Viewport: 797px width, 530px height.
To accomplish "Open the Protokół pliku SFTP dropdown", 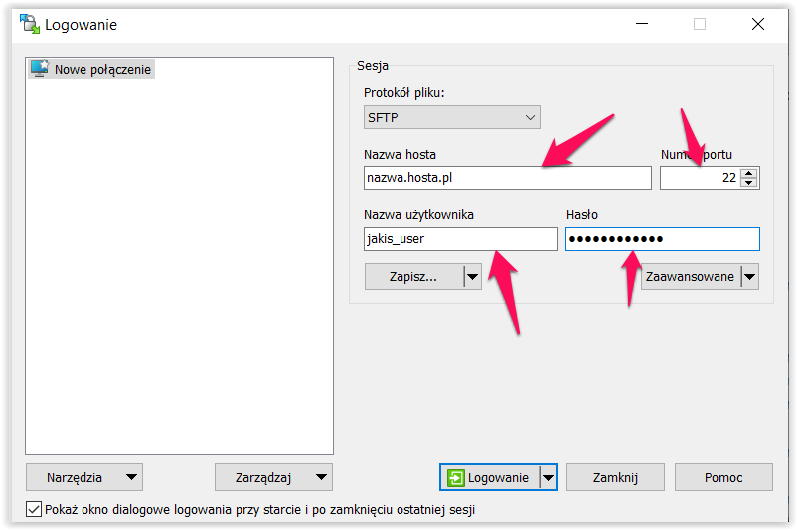I will (453, 118).
